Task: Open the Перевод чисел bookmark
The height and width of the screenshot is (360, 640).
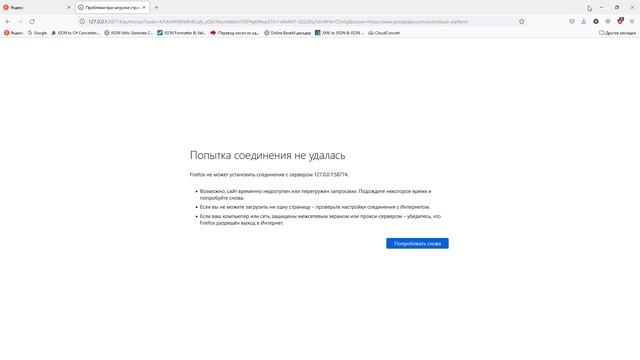Action: pyautogui.click(x=235, y=33)
